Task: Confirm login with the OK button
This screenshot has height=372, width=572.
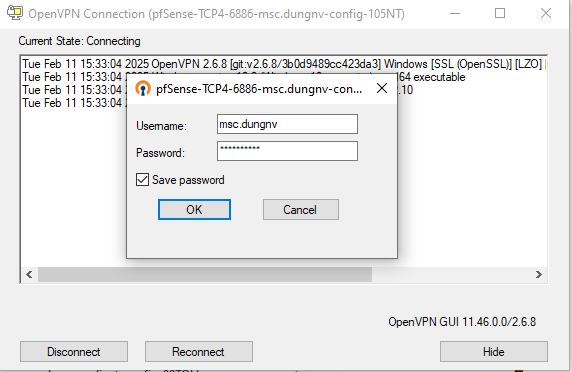Action: (x=194, y=209)
